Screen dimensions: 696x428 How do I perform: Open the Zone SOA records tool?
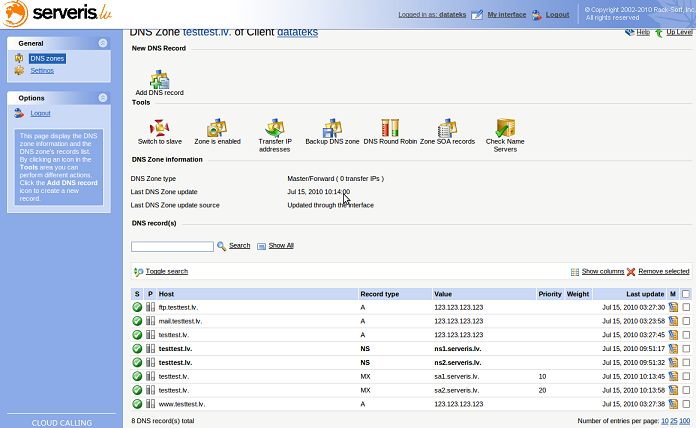(x=447, y=127)
